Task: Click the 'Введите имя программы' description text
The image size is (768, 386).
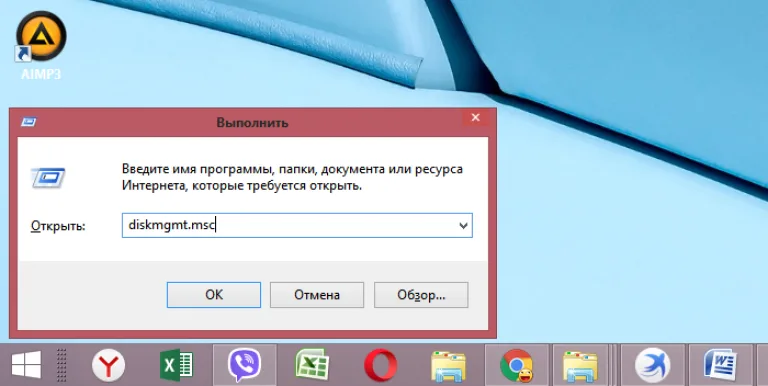Action: pyautogui.click(x=292, y=177)
